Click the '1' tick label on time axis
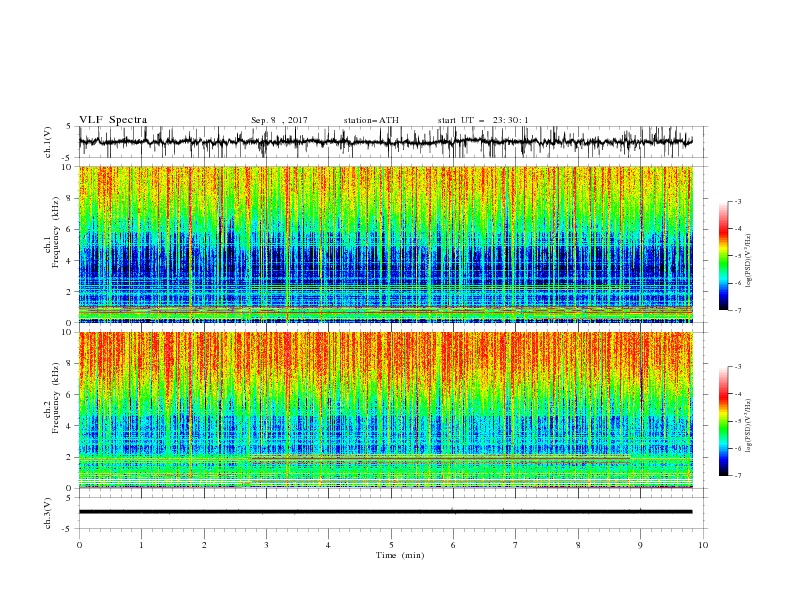Image resolution: width=792 pixels, height=612 pixels. click(141, 545)
